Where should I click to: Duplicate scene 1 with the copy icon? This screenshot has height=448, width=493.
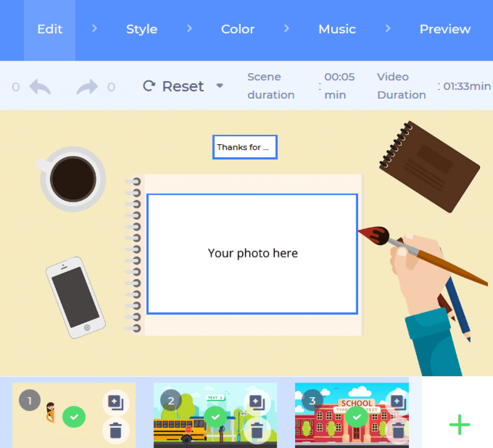(116, 402)
